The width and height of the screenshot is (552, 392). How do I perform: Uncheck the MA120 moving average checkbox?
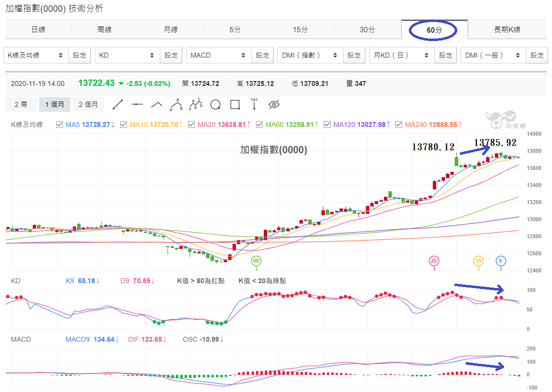click(x=327, y=124)
